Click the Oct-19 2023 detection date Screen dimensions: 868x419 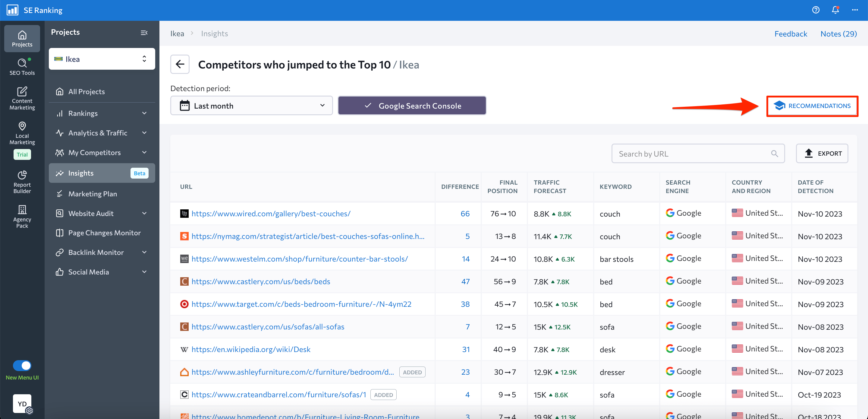(819, 395)
